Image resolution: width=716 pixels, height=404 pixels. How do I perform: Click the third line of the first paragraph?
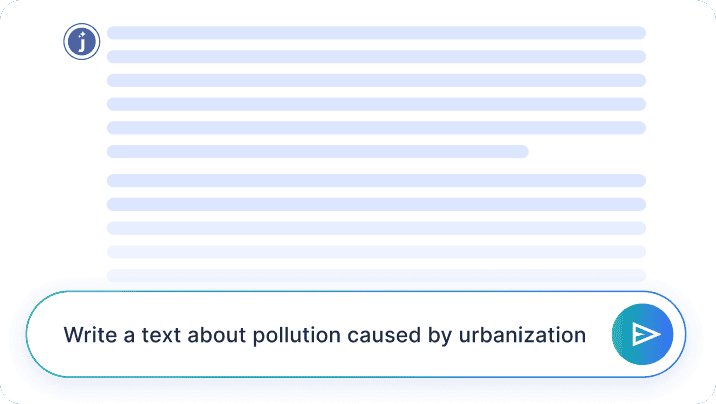click(376, 80)
